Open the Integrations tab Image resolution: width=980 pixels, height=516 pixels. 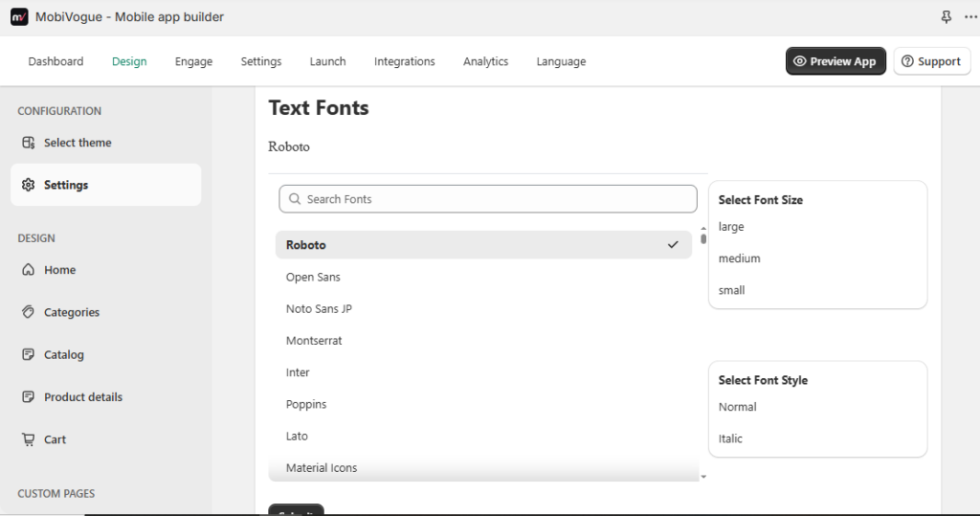[x=405, y=61]
